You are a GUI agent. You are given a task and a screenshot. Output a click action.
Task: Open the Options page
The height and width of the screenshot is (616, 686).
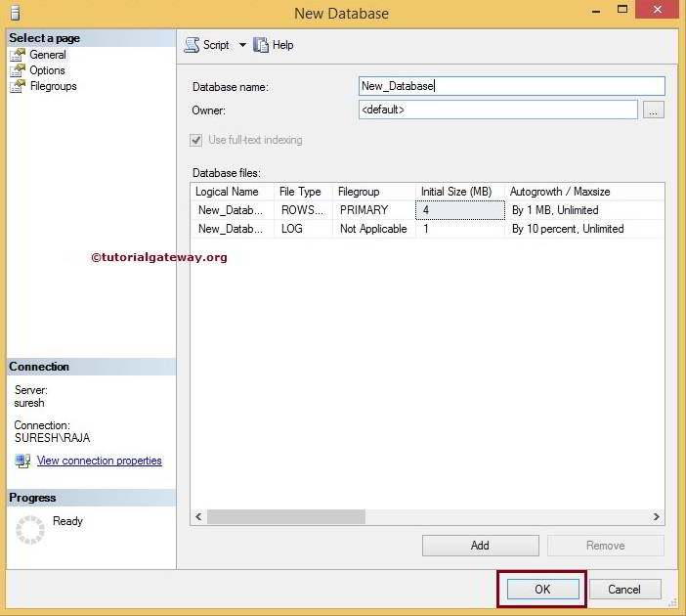pyautogui.click(x=47, y=70)
